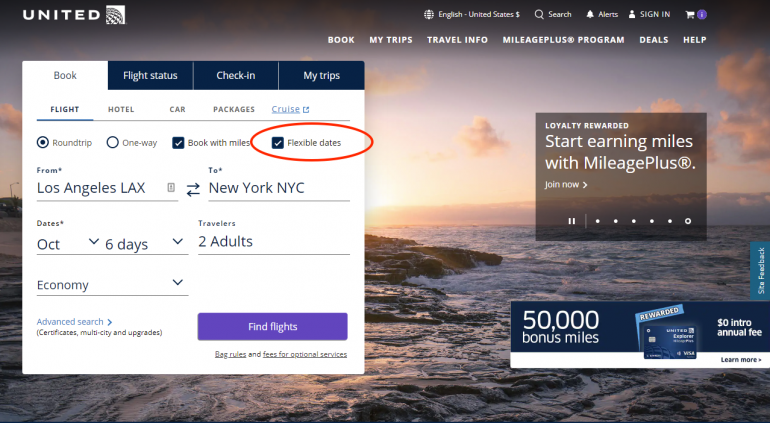Switch to the Flight status tab
The width and height of the screenshot is (770, 423).
click(150, 75)
